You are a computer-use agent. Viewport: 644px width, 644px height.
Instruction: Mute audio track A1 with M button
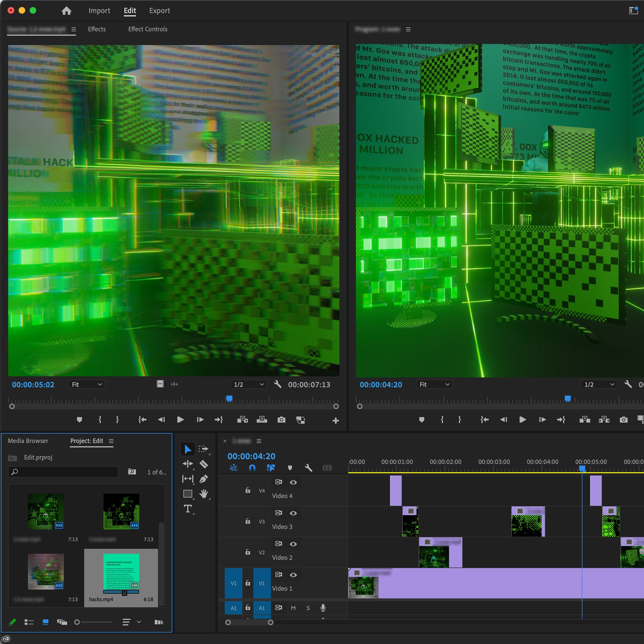(x=293, y=608)
